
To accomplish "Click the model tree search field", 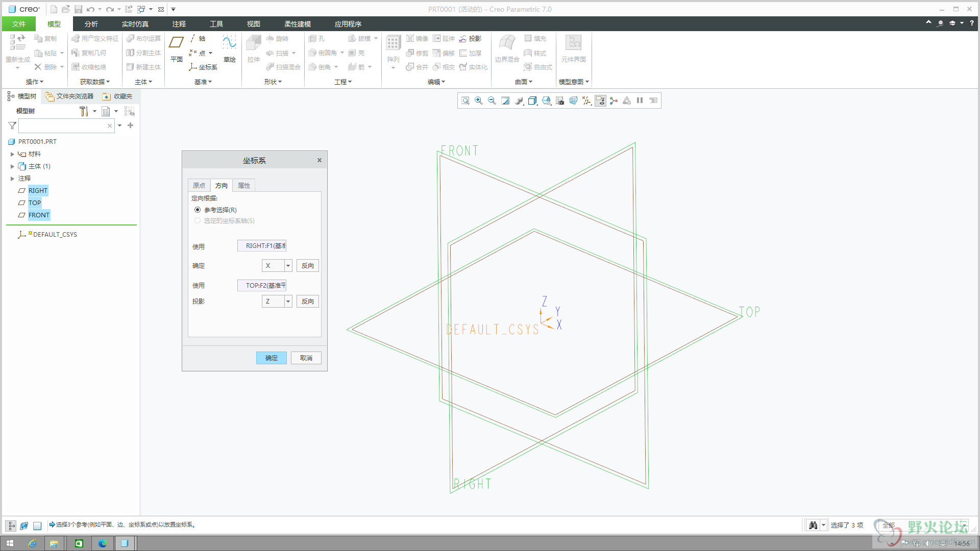I will pyautogui.click(x=66, y=126).
